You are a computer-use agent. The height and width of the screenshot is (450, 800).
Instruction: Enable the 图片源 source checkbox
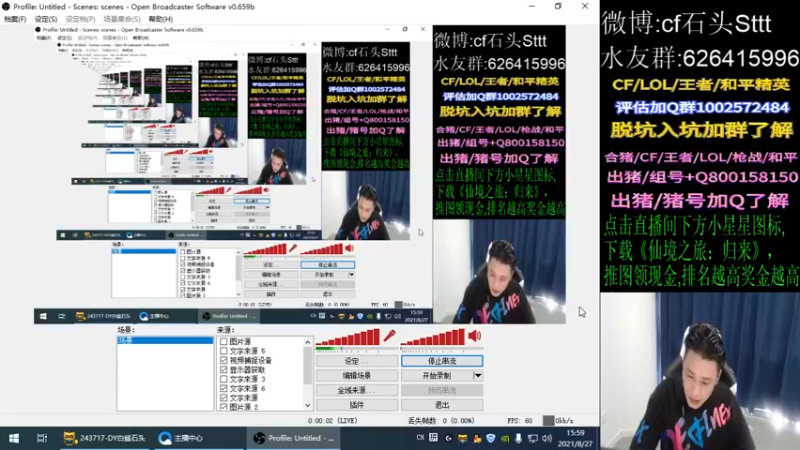pos(223,341)
